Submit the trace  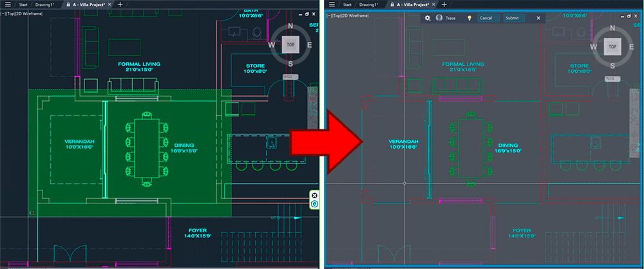[514, 18]
